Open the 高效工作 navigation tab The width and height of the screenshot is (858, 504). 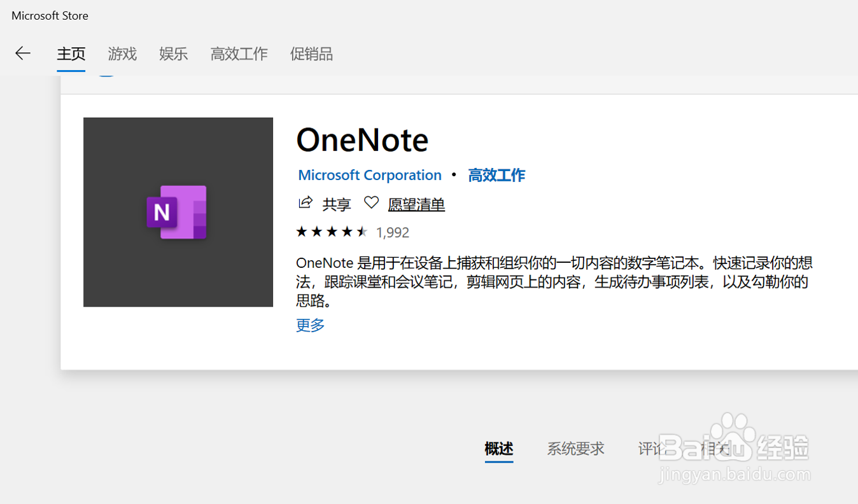point(239,54)
